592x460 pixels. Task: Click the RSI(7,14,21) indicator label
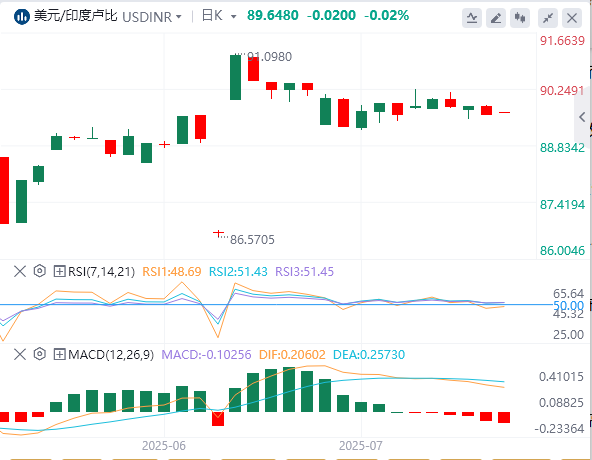[x=101, y=272]
